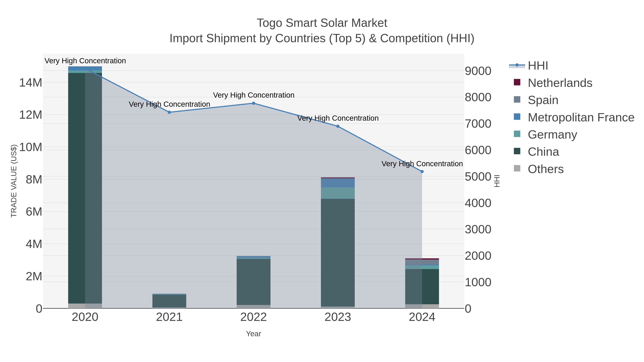Click the TRADE VALUE (US$) axis title

coord(14,181)
